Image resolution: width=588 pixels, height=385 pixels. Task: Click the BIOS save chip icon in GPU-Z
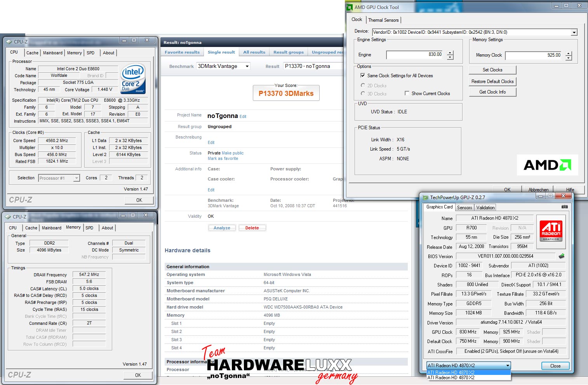point(562,256)
